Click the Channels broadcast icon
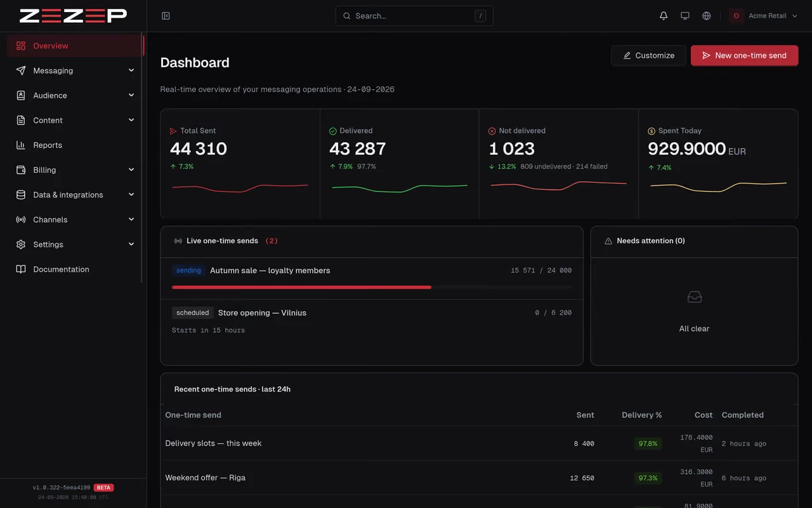 [x=21, y=219]
